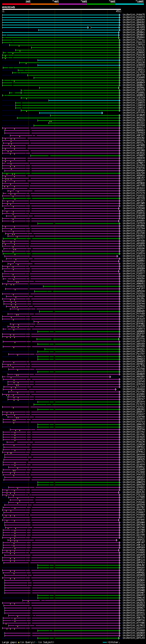Select the red ~20% identity legend bar

[x=16, y=4]
